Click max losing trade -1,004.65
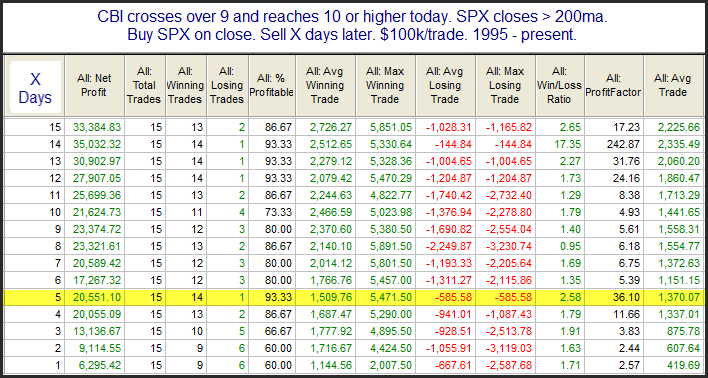Screen dimensions: 708x378 pos(510,161)
